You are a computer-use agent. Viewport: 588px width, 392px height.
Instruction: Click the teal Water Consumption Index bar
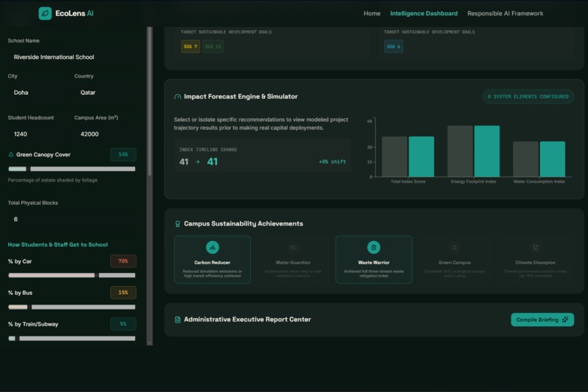[x=552, y=159]
